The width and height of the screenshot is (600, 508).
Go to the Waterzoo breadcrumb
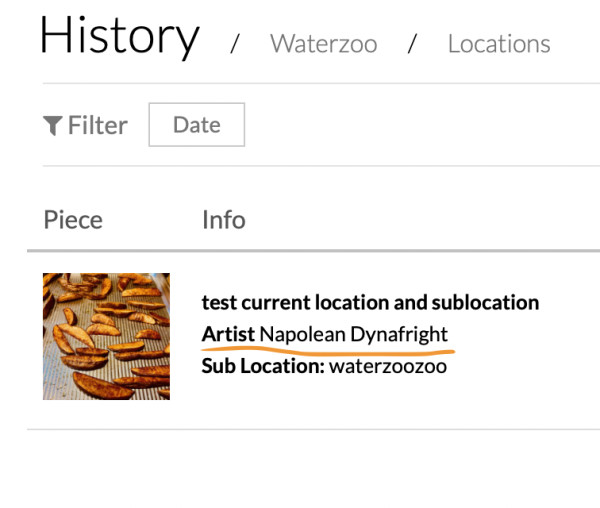pyautogui.click(x=323, y=44)
